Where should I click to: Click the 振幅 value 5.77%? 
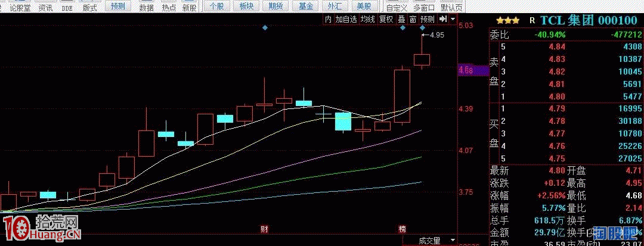(x=552, y=208)
